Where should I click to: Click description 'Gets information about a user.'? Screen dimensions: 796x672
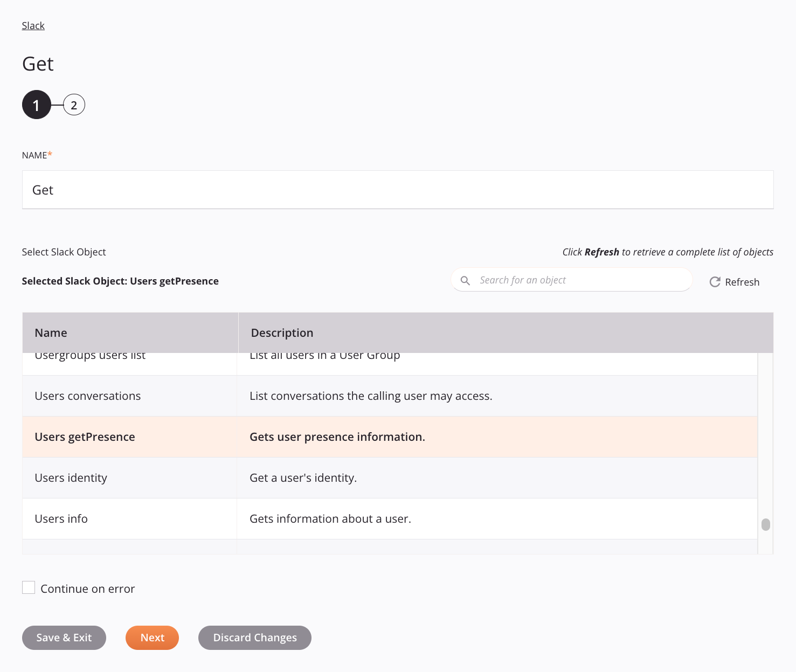pos(330,519)
